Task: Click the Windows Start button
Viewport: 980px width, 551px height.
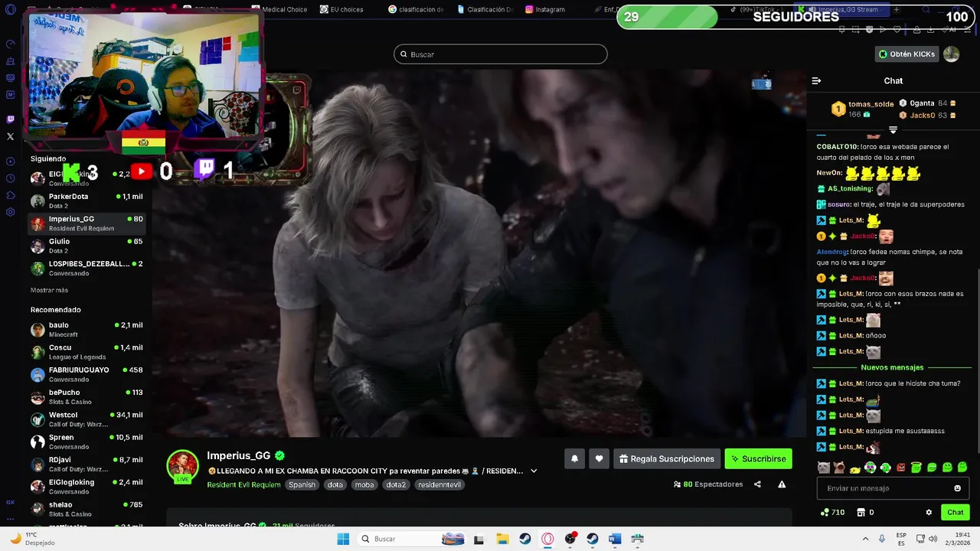Action: tap(343, 539)
